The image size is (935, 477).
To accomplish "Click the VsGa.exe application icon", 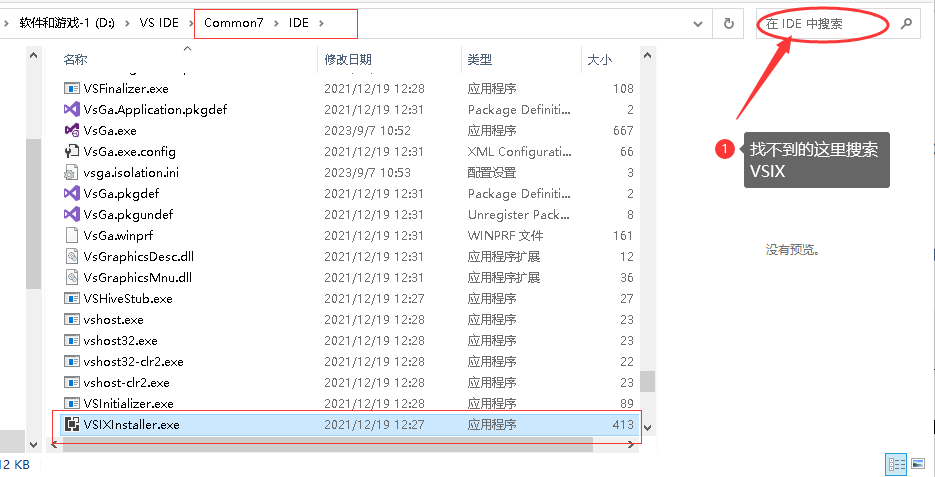I will (x=72, y=131).
